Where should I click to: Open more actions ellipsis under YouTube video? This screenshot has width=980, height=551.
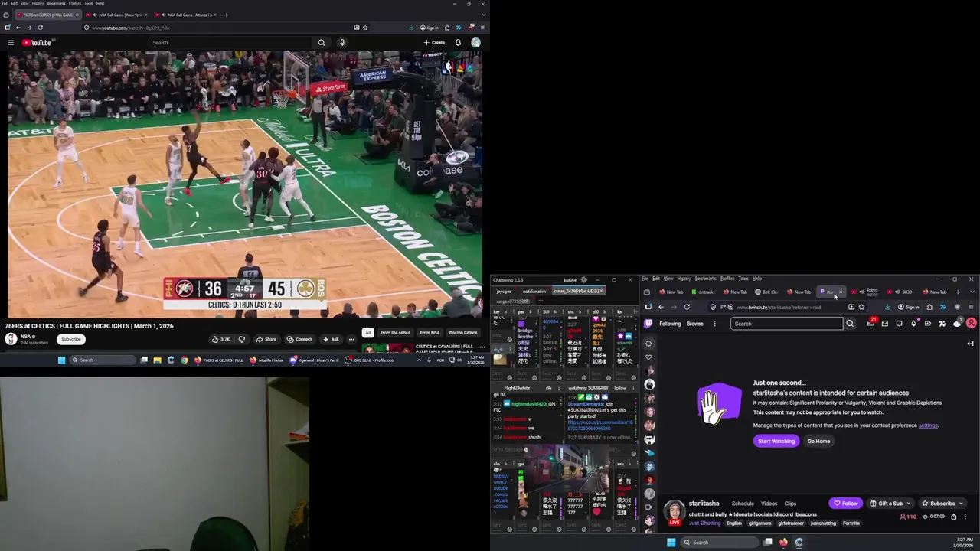[351, 339]
